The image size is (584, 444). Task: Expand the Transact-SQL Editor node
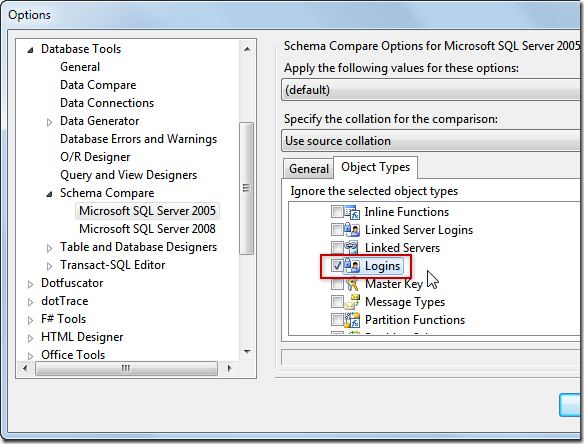[x=49, y=266]
